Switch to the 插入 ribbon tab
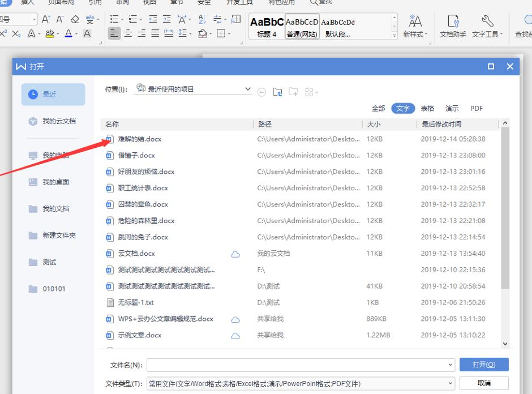The width and height of the screenshot is (532, 394). click(27, 3)
